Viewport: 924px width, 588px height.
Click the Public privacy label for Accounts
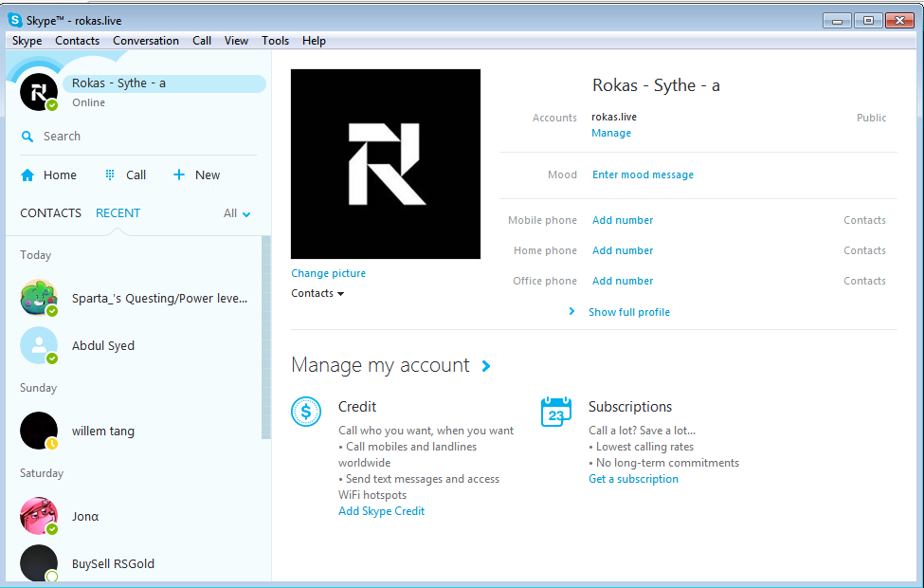(x=871, y=118)
